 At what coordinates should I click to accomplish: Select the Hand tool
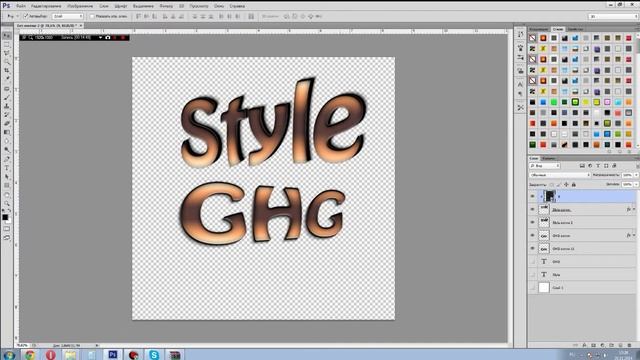coord(7,194)
